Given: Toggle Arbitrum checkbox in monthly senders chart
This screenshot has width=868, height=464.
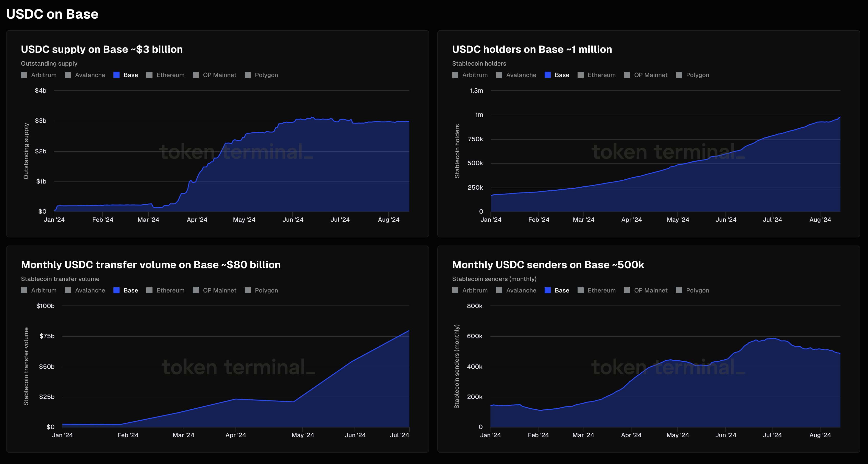Looking at the screenshot, I should [x=455, y=290].
